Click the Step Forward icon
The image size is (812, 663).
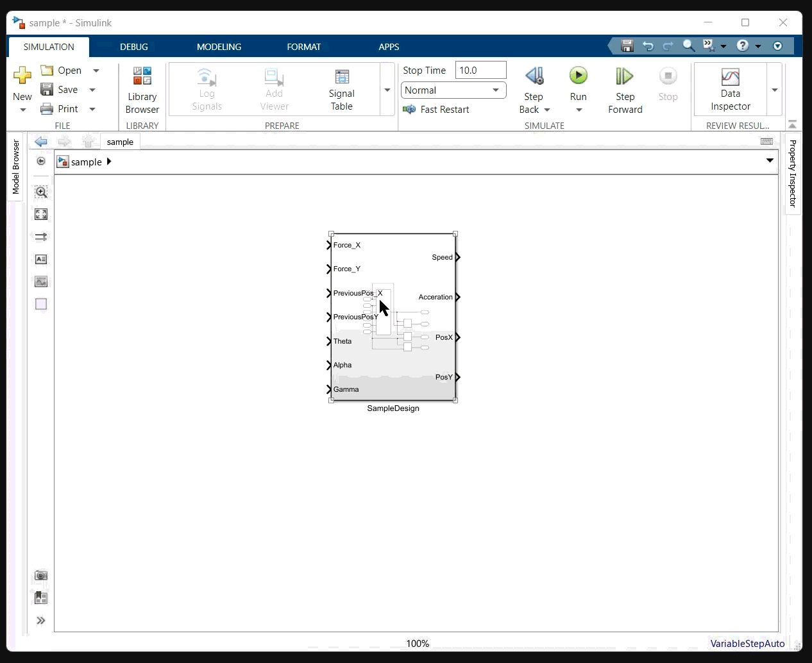[x=625, y=76]
